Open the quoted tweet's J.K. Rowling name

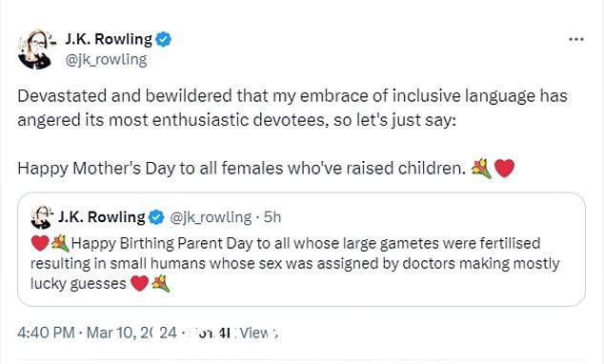[x=102, y=217]
